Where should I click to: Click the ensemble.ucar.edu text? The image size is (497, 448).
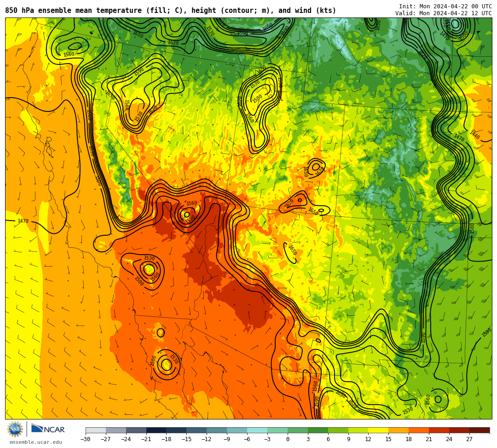pos(36,442)
